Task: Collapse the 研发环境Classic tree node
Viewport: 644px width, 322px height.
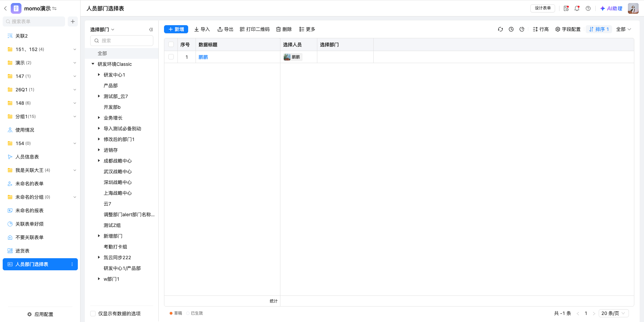Action: tap(93, 64)
